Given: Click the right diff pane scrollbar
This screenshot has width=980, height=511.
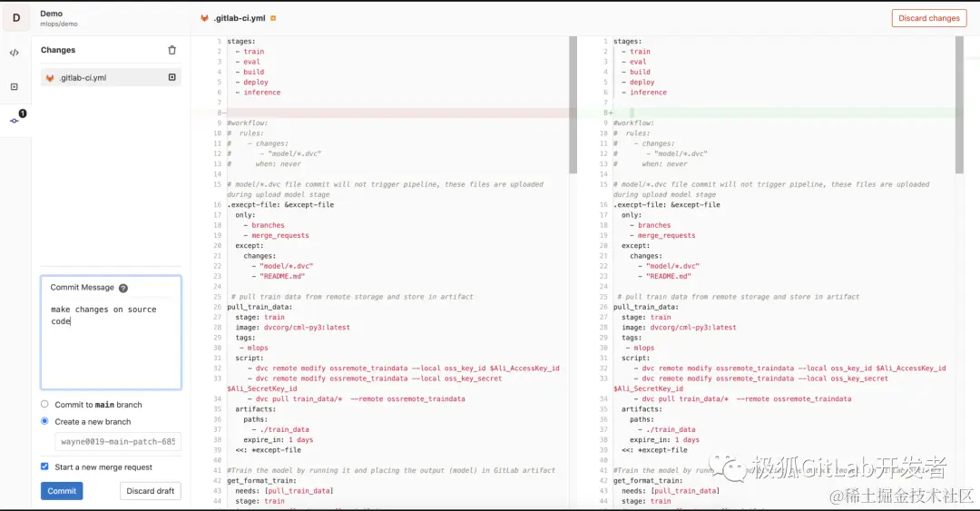Looking at the screenshot, I should (x=959, y=105).
